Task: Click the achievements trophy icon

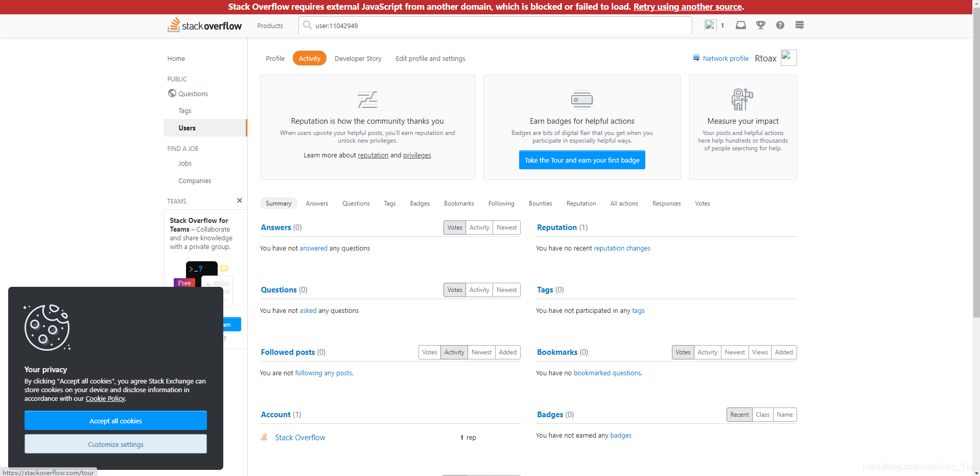Action: coord(760,25)
